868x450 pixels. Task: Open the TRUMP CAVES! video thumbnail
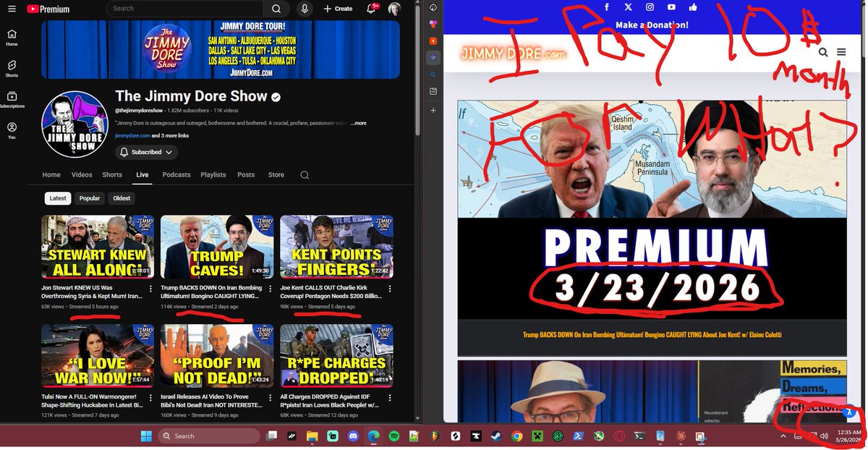point(217,247)
